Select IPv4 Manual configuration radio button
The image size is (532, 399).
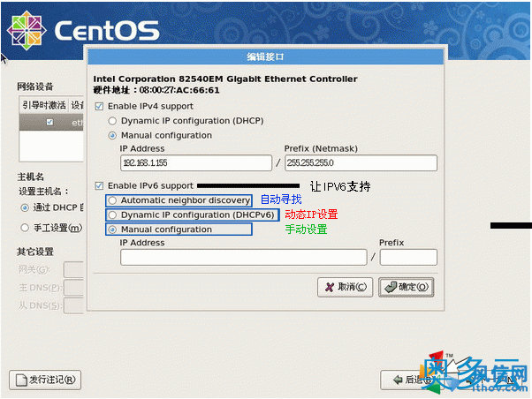pos(112,136)
